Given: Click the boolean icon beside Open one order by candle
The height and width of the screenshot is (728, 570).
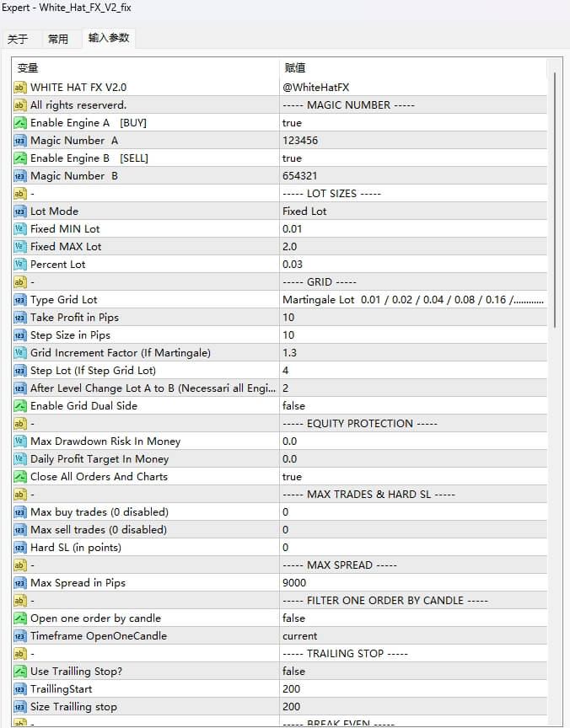Looking at the screenshot, I should pos(20,618).
